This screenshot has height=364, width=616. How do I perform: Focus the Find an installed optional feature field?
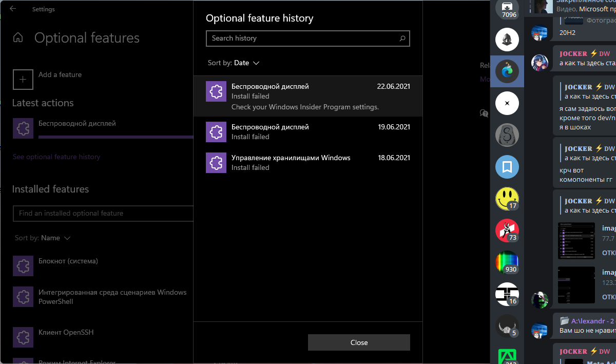103,213
